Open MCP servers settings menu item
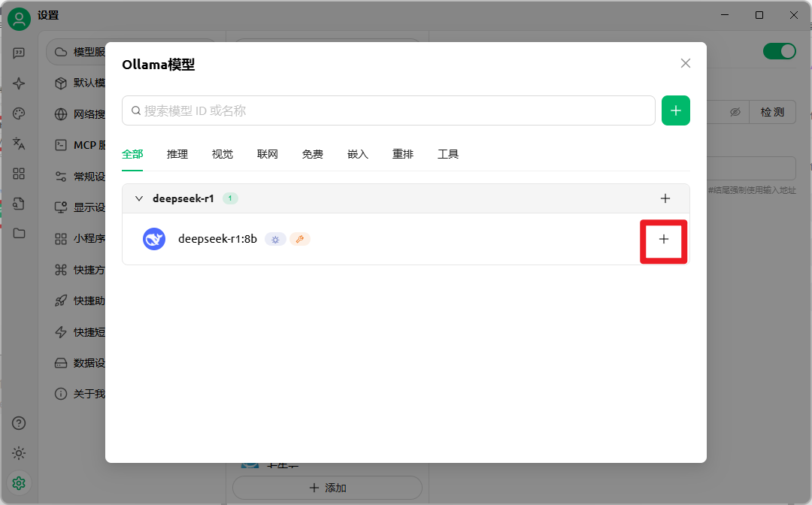Viewport: 812px width, 505px height. (80, 145)
